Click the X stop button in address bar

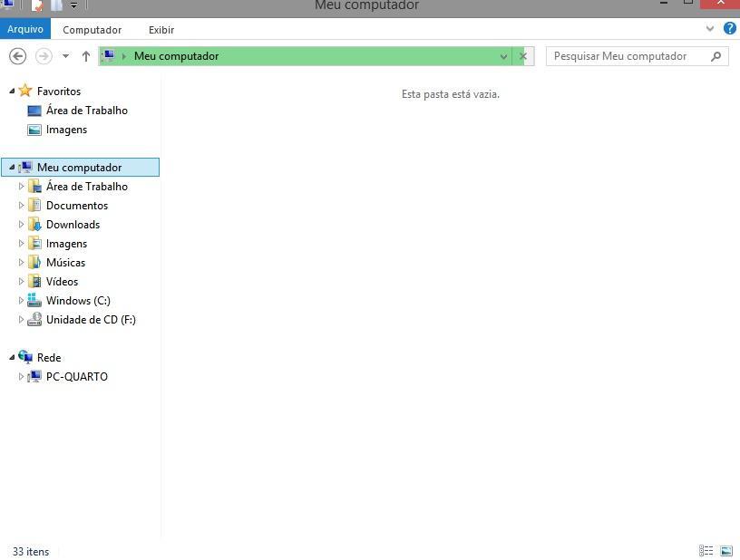[x=523, y=56]
